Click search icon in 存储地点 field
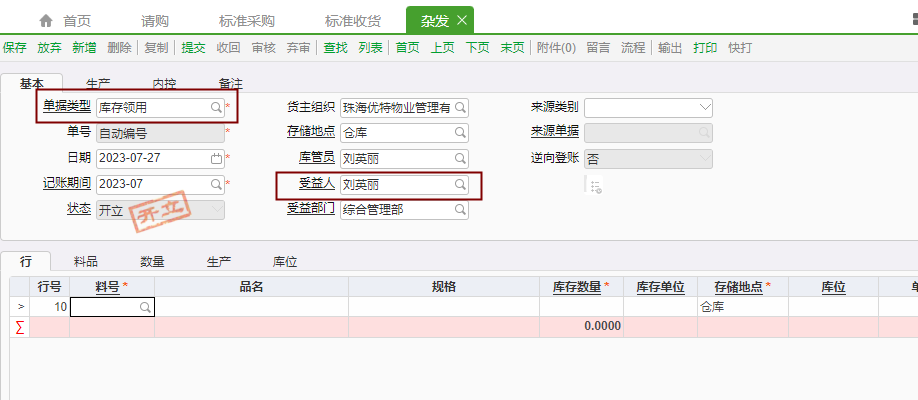Viewport: 918px width, 400px height. coord(460,132)
